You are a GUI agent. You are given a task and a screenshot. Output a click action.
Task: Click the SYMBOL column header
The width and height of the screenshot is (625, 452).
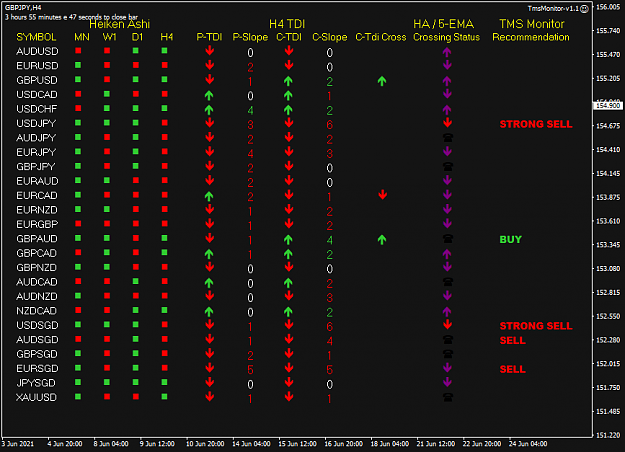(x=36, y=37)
